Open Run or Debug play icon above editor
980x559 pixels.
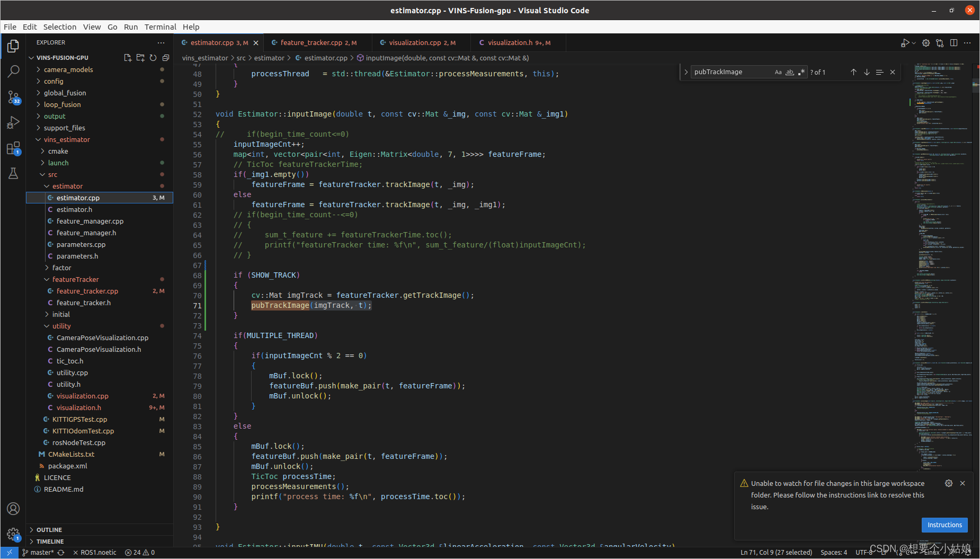tap(906, 42)
